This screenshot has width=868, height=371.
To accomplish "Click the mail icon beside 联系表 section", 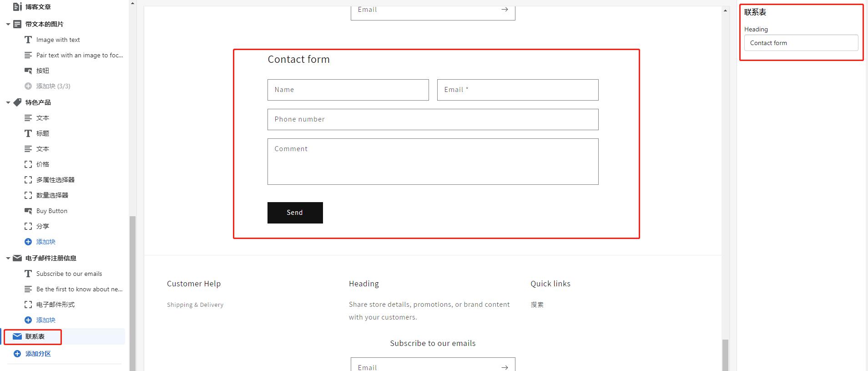I will [17, 336].
